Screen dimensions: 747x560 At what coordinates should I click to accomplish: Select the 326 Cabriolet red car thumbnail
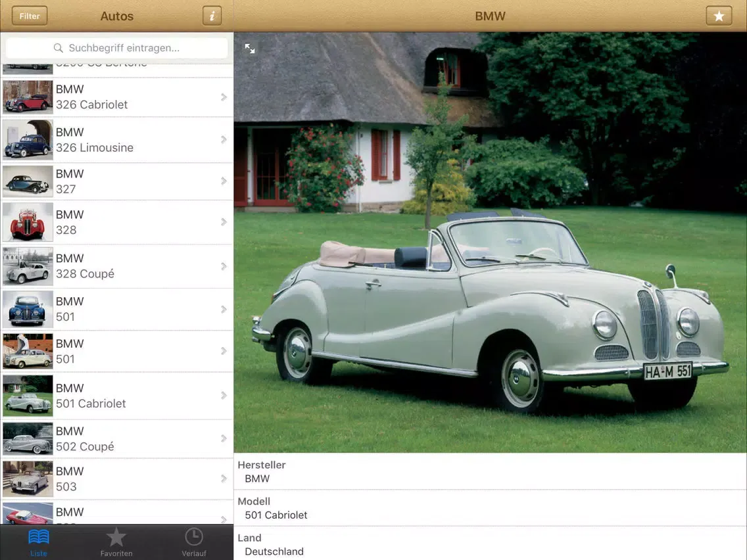(x=28, y=97)
